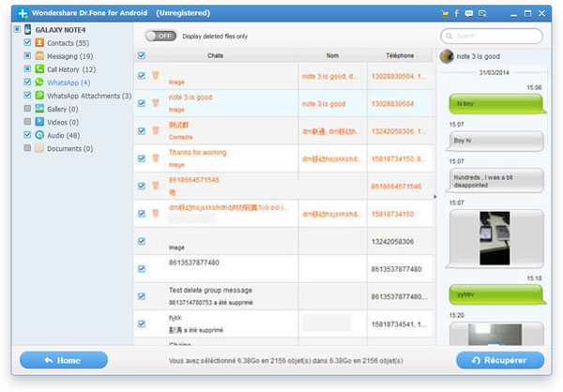The width and height of the screenshot is (563, 392).
Task: Sort by the Nom column header
Action: click(332, 55)
